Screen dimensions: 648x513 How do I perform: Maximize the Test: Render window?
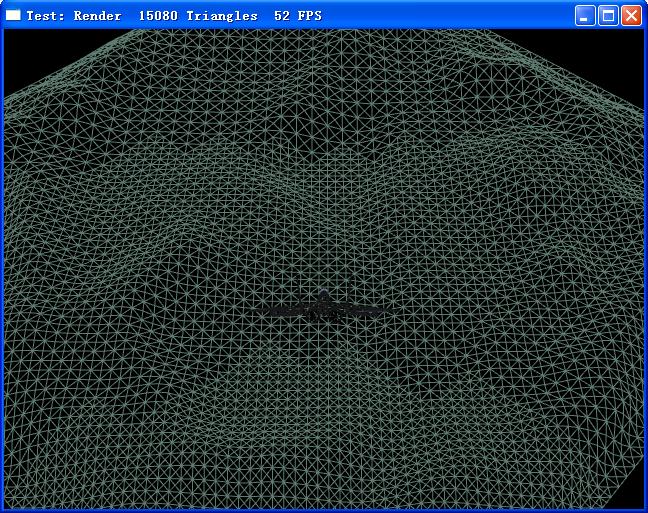pyautogui.click(x=608, y=16)
